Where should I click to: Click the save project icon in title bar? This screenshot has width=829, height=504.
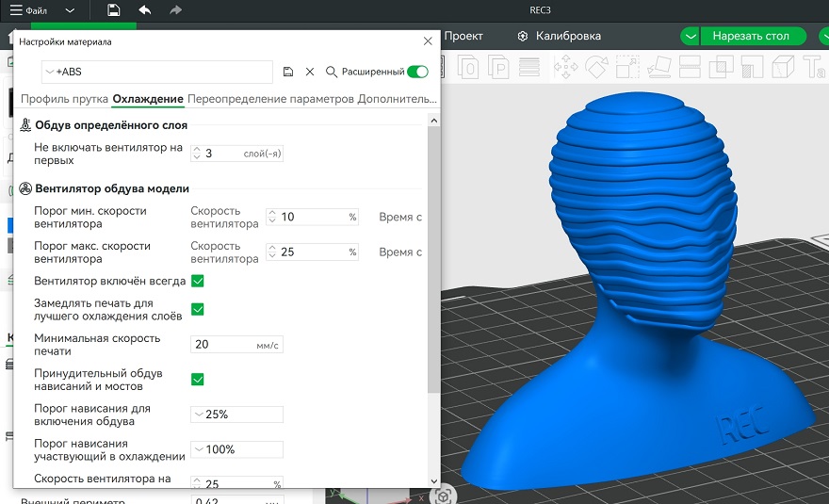click(113, 10)
